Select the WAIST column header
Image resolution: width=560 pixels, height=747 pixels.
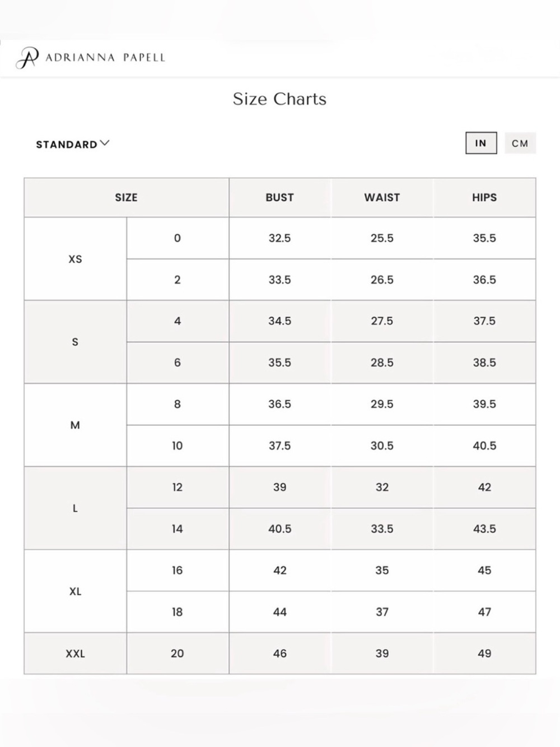click(382, 197)
